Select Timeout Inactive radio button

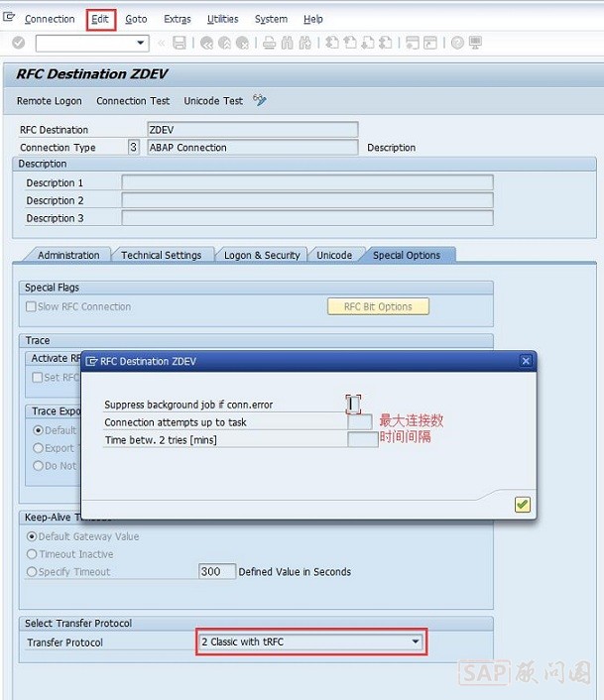(x=32, y=554)
